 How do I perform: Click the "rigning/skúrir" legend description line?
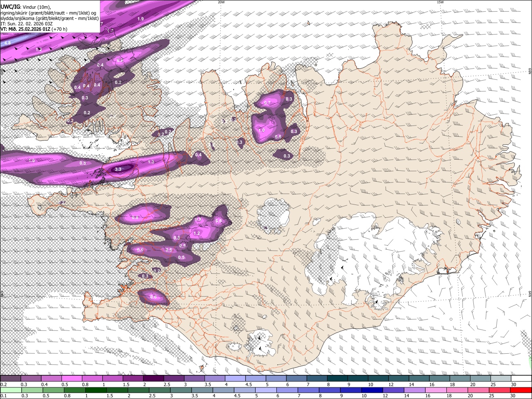pos(48,12)
